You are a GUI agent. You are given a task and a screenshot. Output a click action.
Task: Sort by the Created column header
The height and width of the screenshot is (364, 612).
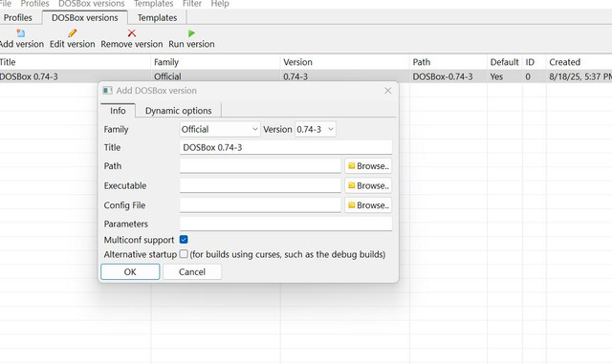click(x=579, y=62)
